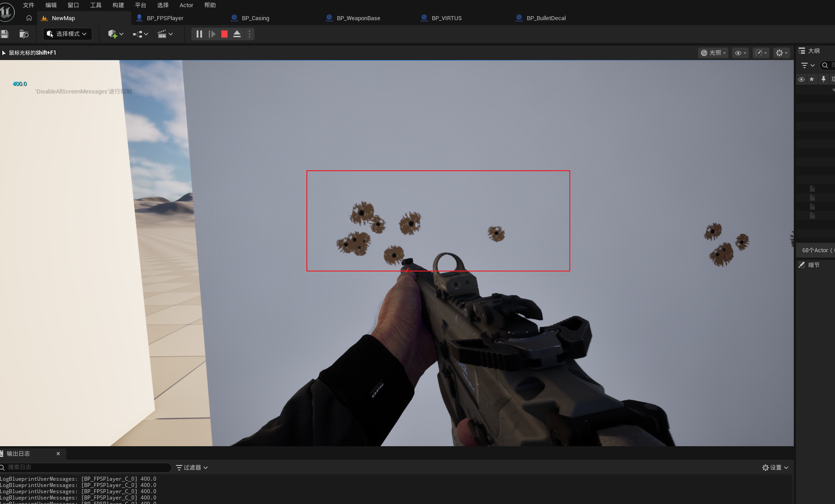This screenshot has height=504, width=835.
Task: Select the 细节 details panel tab
Action: (x=809, y=265)
